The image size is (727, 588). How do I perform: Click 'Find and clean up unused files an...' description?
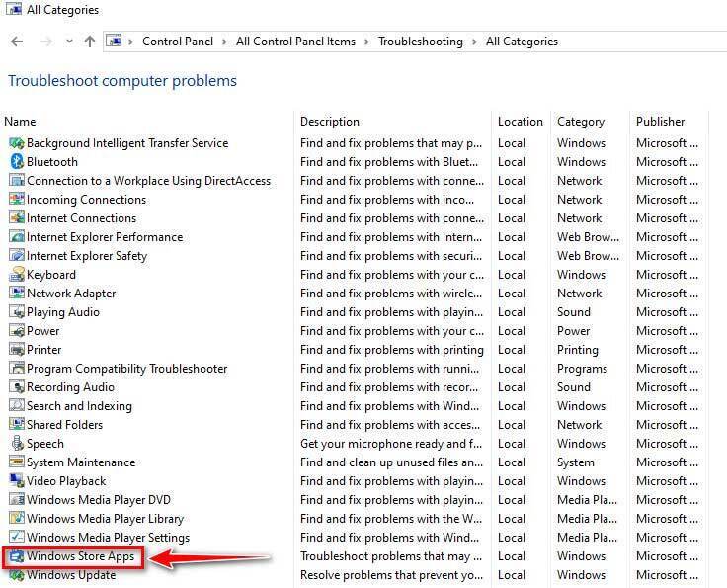(391, 462)
